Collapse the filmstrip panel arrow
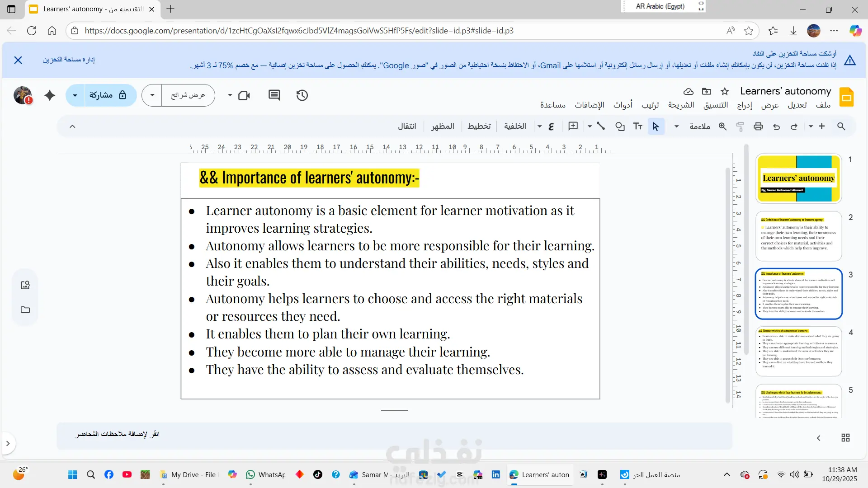Screen dimensions: 868x488 point(818,438)
